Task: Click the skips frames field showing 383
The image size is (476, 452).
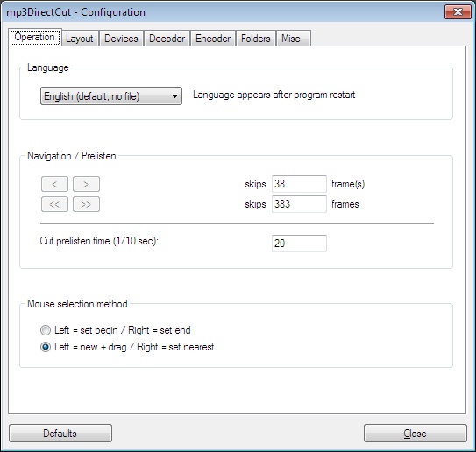Action: tap(299, 204)
